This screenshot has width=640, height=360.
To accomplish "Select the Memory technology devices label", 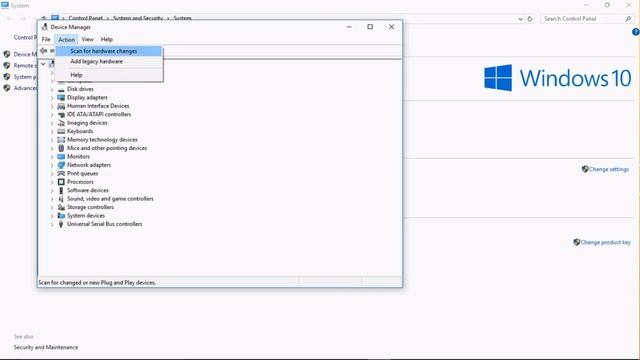I will (102, 140).
